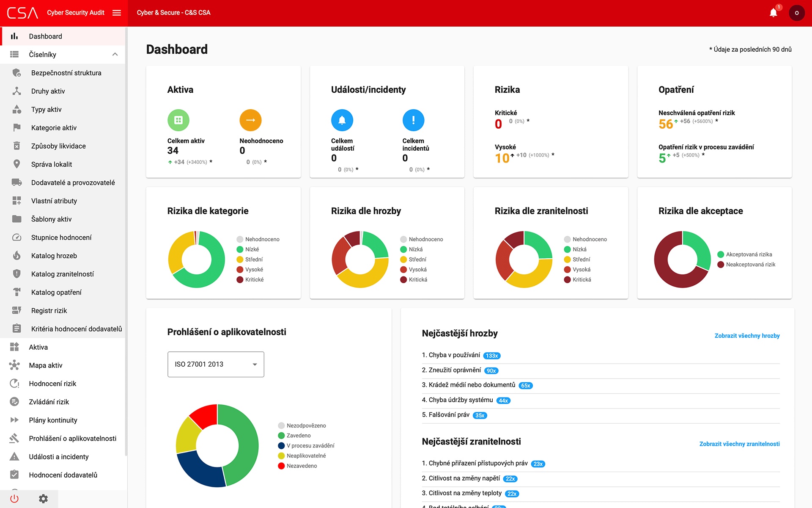Click the orange Neohodnoceno arrow icon
This screenshot has width=812, height=508.
point(250,120)
